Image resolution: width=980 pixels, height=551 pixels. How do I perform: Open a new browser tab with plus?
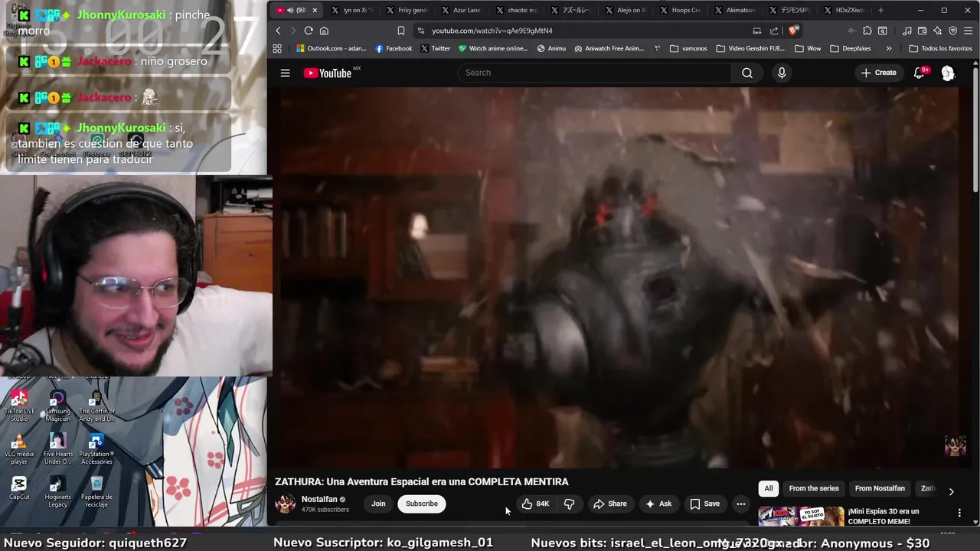click(880, 10)
